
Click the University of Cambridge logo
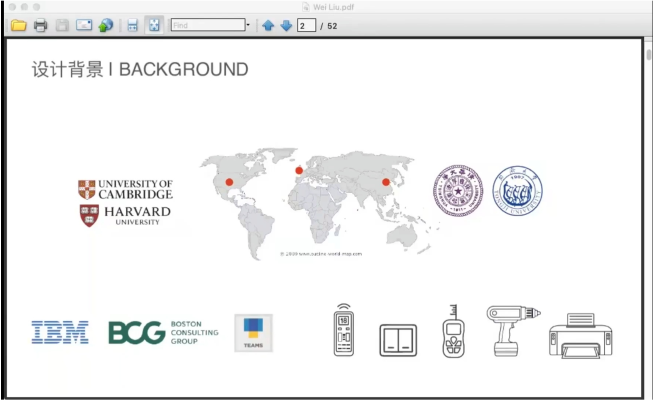click(x=125, y=189)
